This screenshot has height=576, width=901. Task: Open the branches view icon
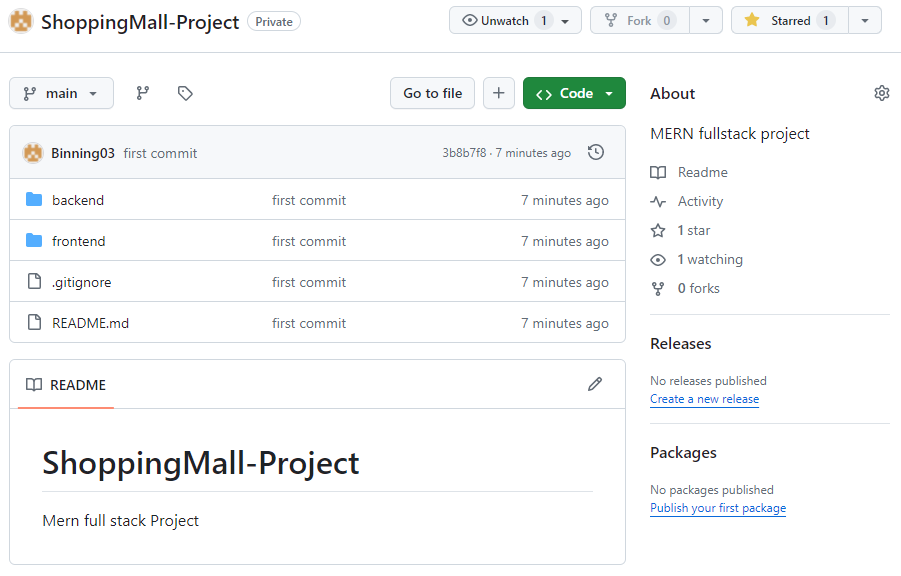(x=143, y=93)
